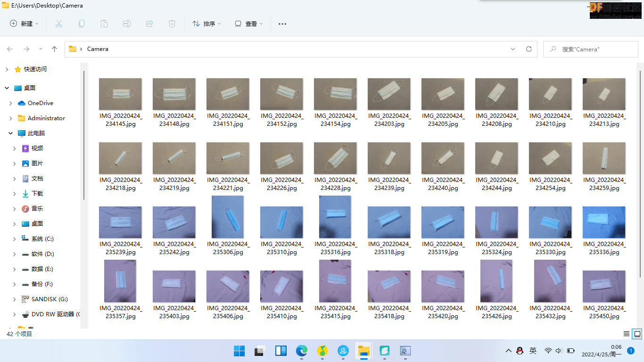Screen dimensions: 644x362
Task: Collapse the 桌面 root tree node
Action: pos(7,88)
